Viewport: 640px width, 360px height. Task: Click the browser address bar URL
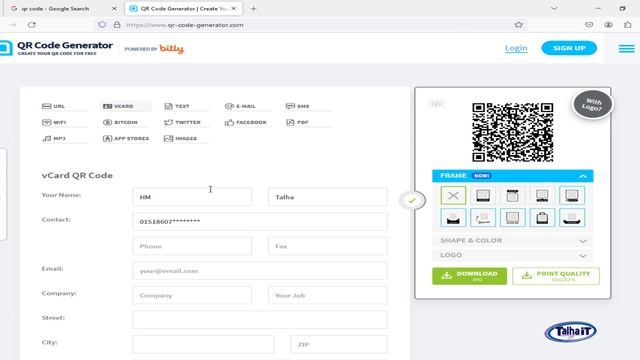(185, 25)
